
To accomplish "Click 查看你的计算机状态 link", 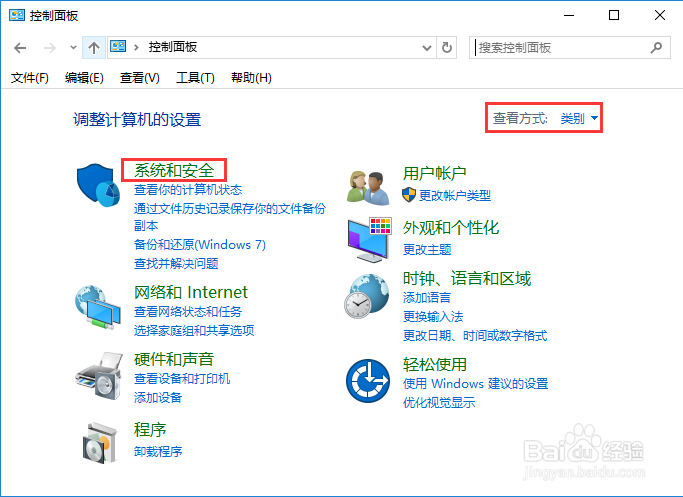I will point(188,189).
